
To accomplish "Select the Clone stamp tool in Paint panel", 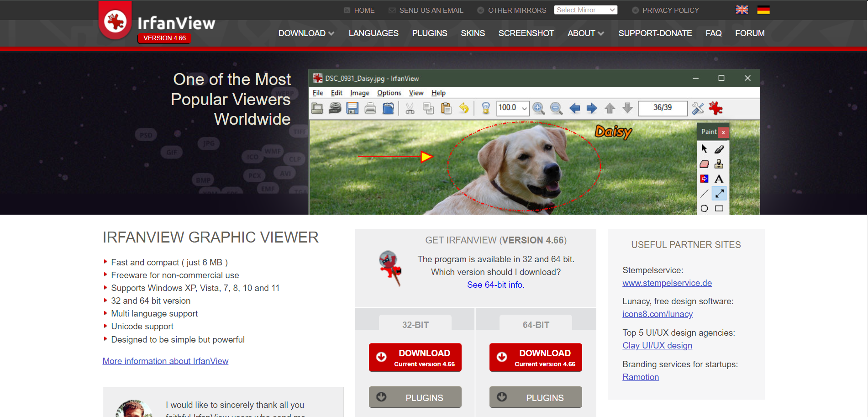I will (719, 164).
